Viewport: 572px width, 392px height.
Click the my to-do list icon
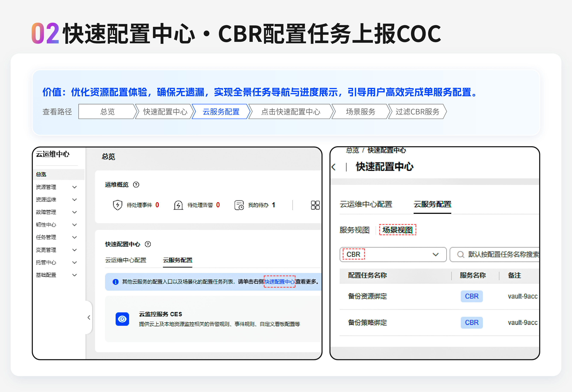click(x=239, y=205)
